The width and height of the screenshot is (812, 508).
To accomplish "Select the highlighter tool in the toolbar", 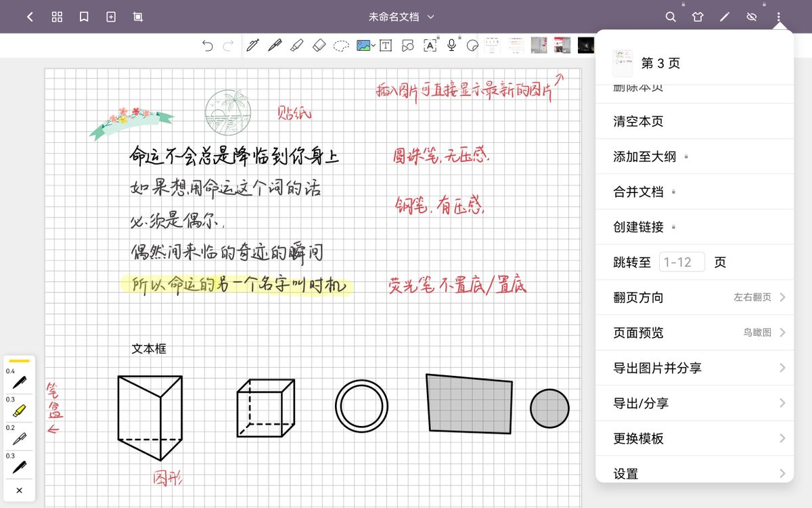I will click(296, 45).
